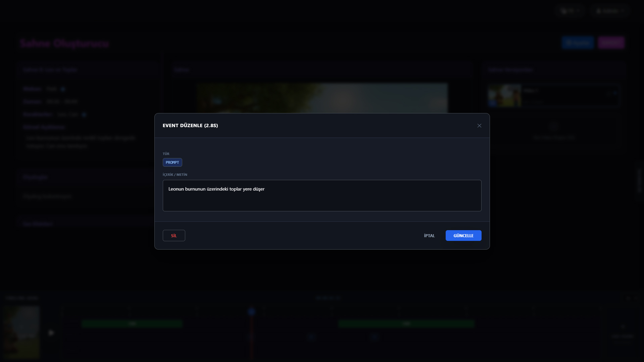The image size is (644, 362).
Task: Select the first green clip on the timeline
Action: click(132, 324)
